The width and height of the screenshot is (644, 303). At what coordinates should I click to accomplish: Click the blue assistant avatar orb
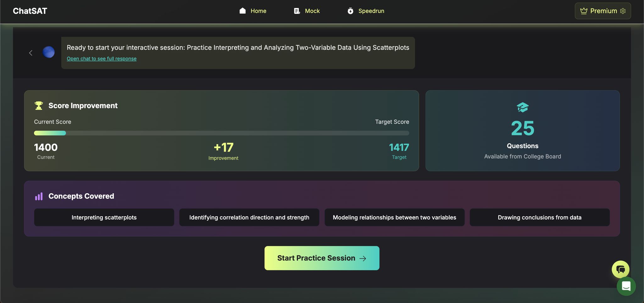(48, 52)
